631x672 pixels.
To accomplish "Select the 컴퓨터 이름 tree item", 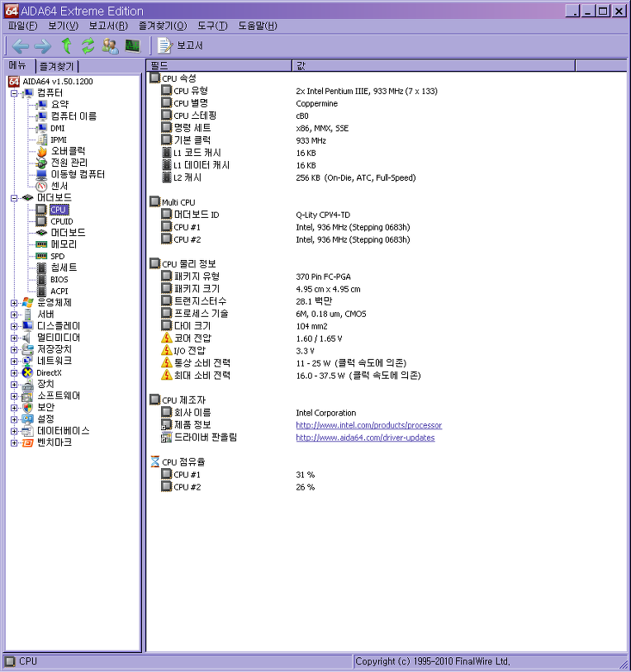I will point(74,116).
